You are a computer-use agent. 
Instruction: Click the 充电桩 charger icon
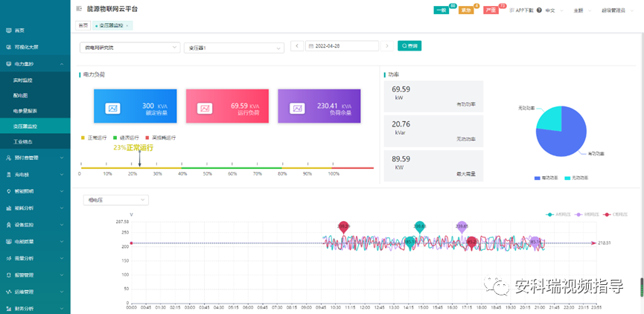[9, 174]
